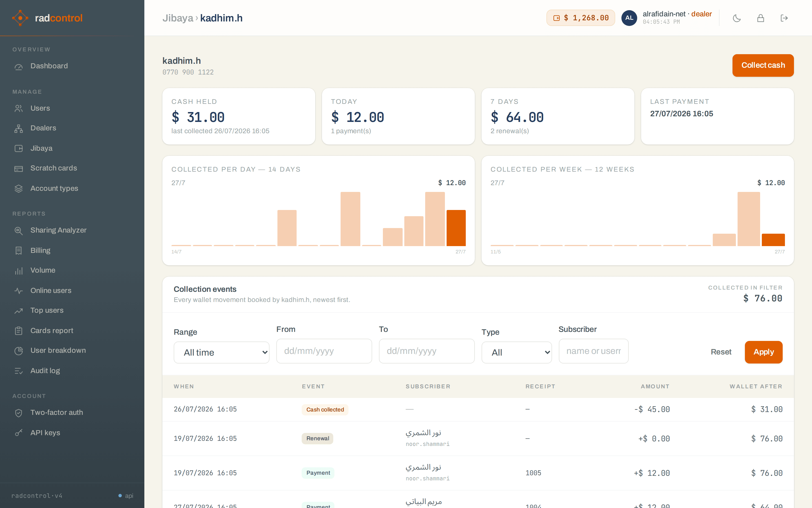The height and width of the screenshot is (508, 812).
Task: Click the wallet balance $ 1,268.00 badge
Action: [581, 18]
